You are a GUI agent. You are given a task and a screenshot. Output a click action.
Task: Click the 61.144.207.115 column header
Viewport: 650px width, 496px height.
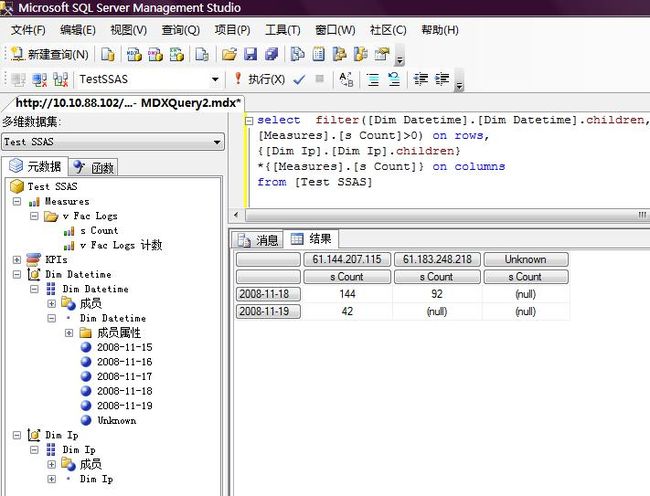(347, 259)
